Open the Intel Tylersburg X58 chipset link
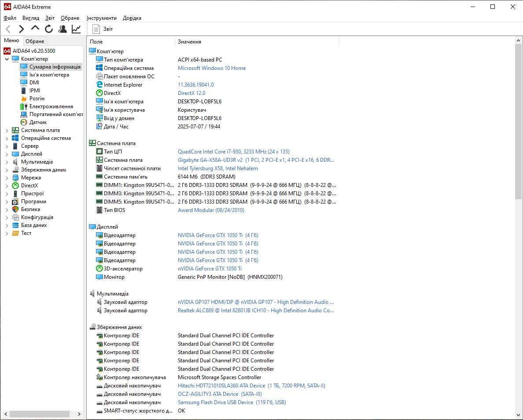Viewport: 523px width, 420px height. click(217, 168)
